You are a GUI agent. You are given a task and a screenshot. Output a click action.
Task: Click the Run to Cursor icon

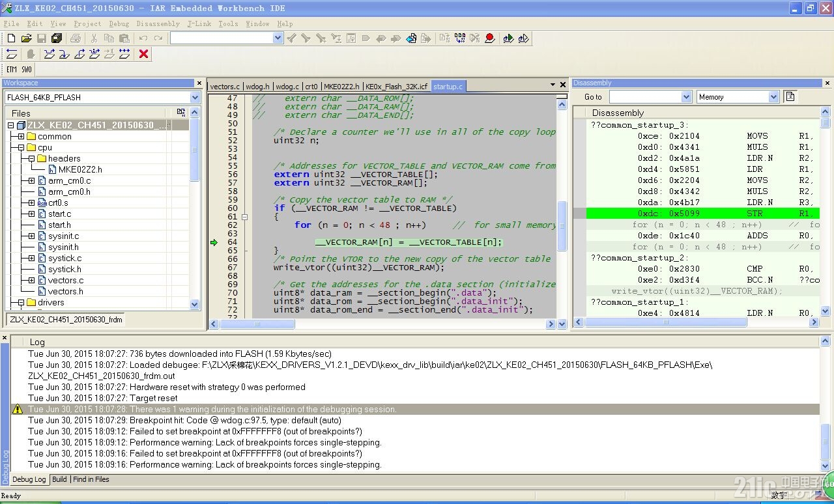109,54
